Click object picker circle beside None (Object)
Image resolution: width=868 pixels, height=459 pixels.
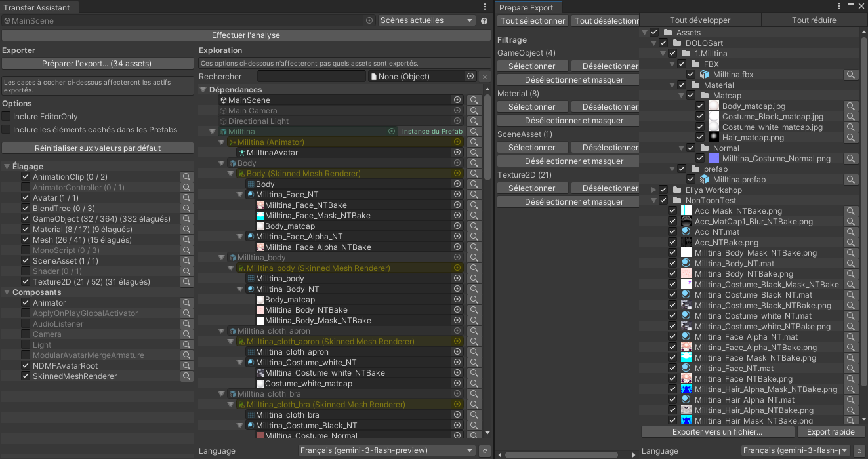(470, 77)
